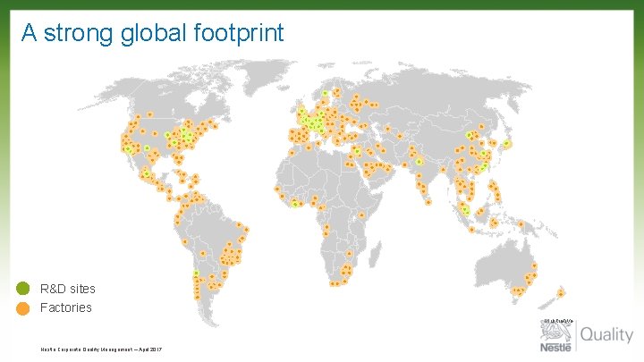Viewport: 644px width, 362px height.
Task: Click the 'Quality' wordmark beside the logo
Action: point(606,334)
